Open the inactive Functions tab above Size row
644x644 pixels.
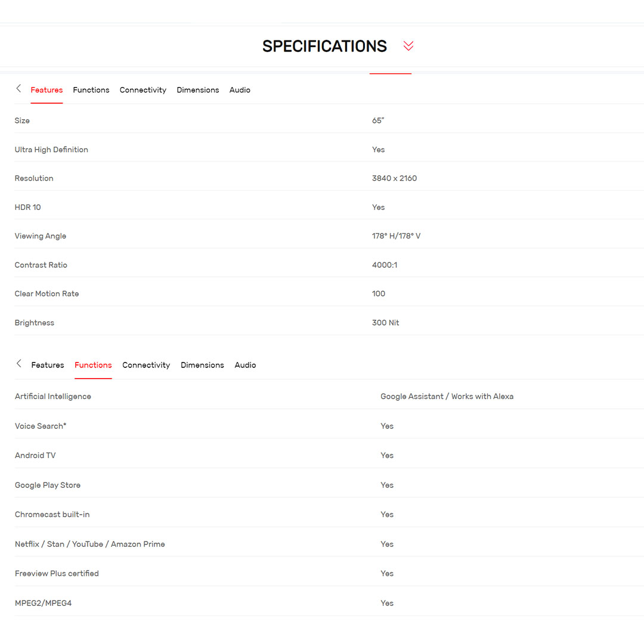pyautogui.click(x=91, y=90)
